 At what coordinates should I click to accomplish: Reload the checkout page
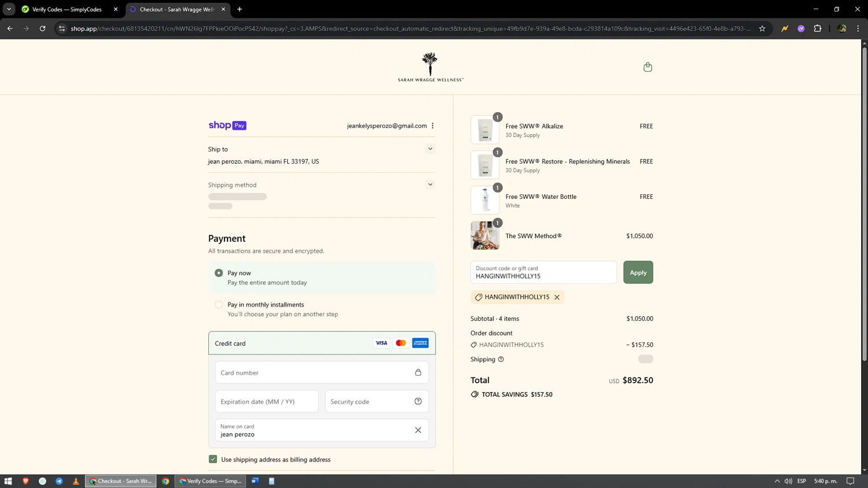pos(42,28)
